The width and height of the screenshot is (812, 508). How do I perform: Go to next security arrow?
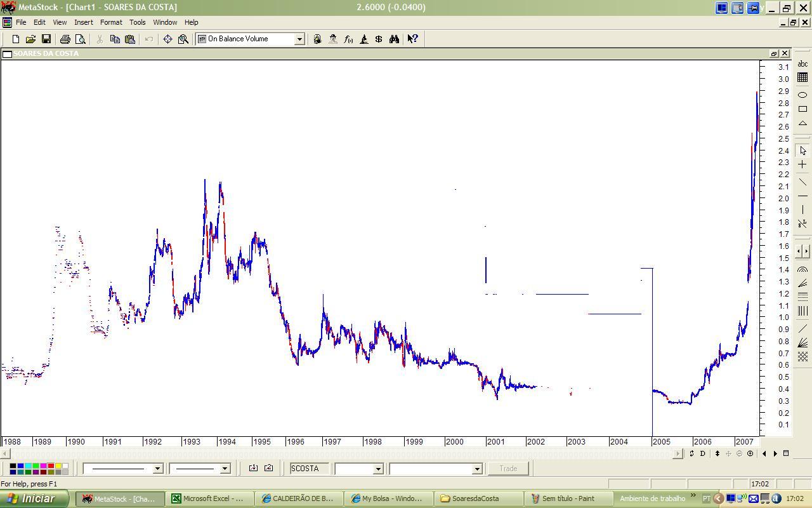775,453
